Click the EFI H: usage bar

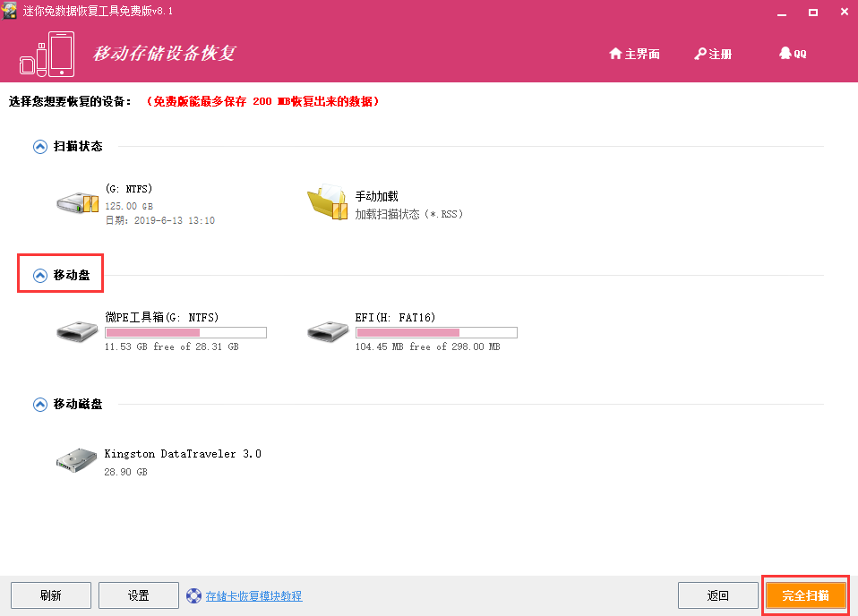point(436,332)
